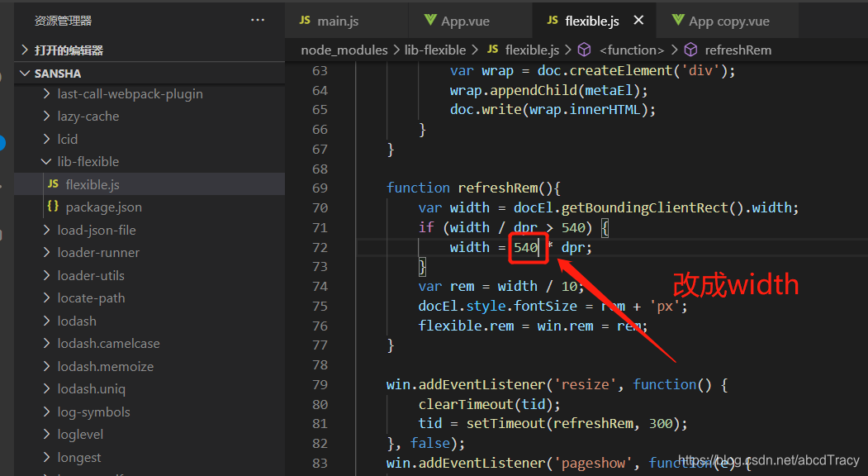Click line number 69 in the gutter
Viewport: 868px width, 476px height.
pos(320,188)
